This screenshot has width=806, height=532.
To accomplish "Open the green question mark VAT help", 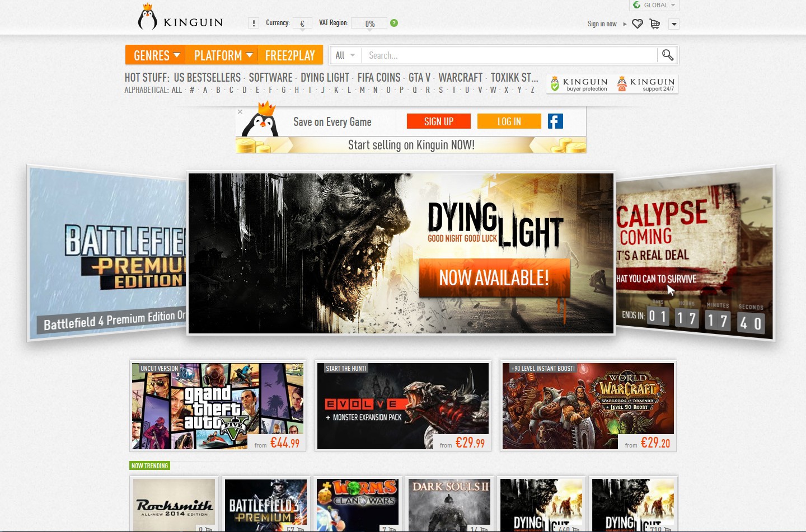I will (394, 23).
